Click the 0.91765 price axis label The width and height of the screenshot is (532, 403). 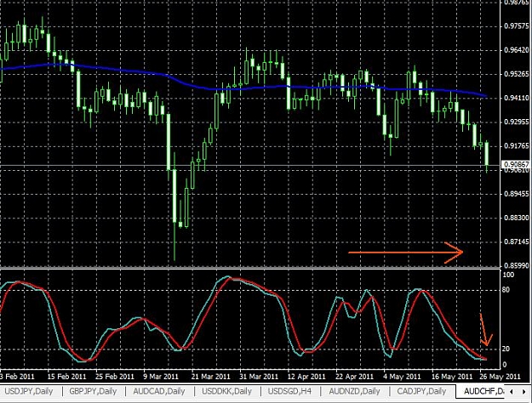click(x=516, y=145)
